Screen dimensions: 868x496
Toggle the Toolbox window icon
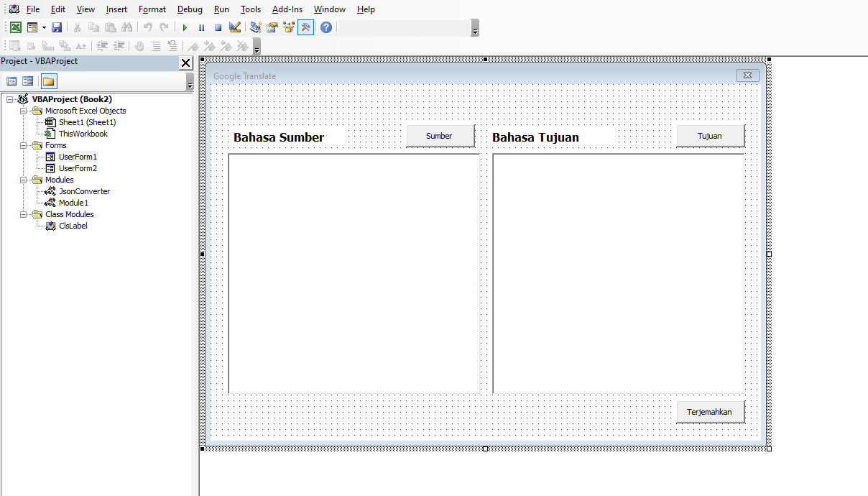click(x=305, y=27)
